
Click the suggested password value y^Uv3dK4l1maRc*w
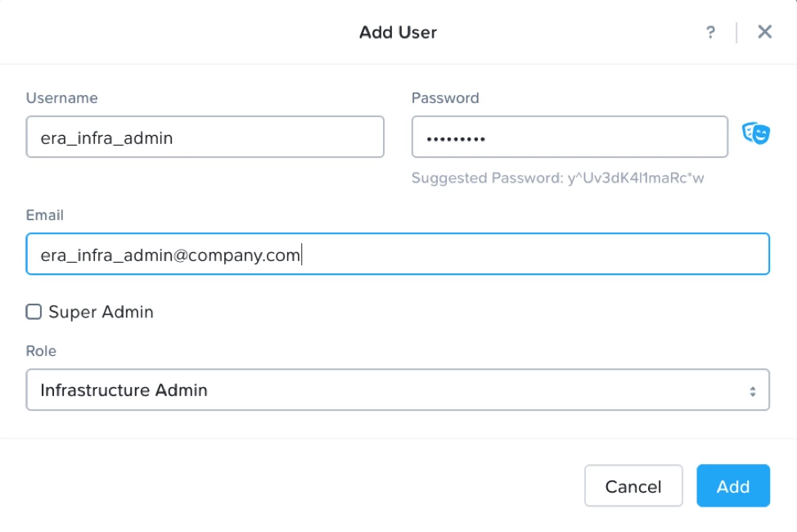click(x=636, y=178)
